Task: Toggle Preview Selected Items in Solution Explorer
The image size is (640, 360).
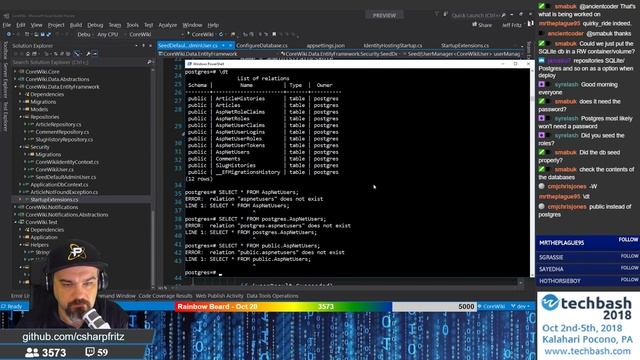Action: tap(95, 53)
